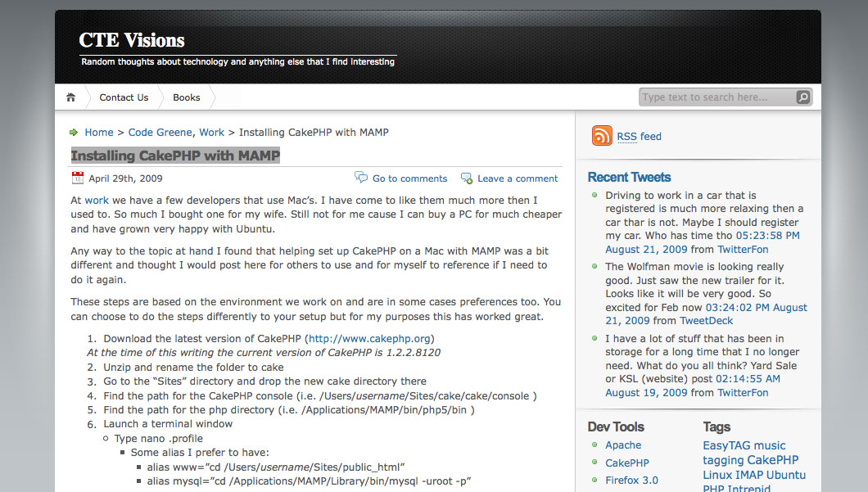Click the Home icon in navigation bar
The image size is (868, 492).
tap(71, 97)
